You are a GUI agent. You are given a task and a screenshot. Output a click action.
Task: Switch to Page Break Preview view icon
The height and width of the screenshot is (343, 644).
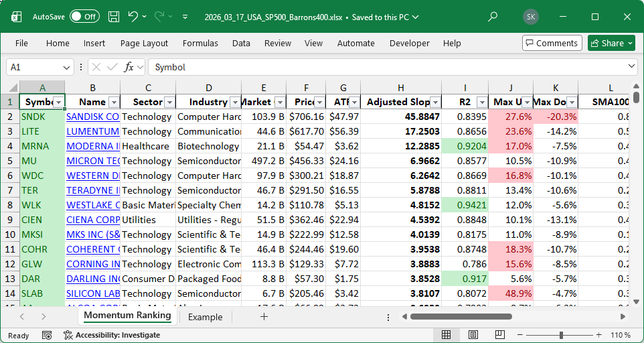(x=501, y=335)
